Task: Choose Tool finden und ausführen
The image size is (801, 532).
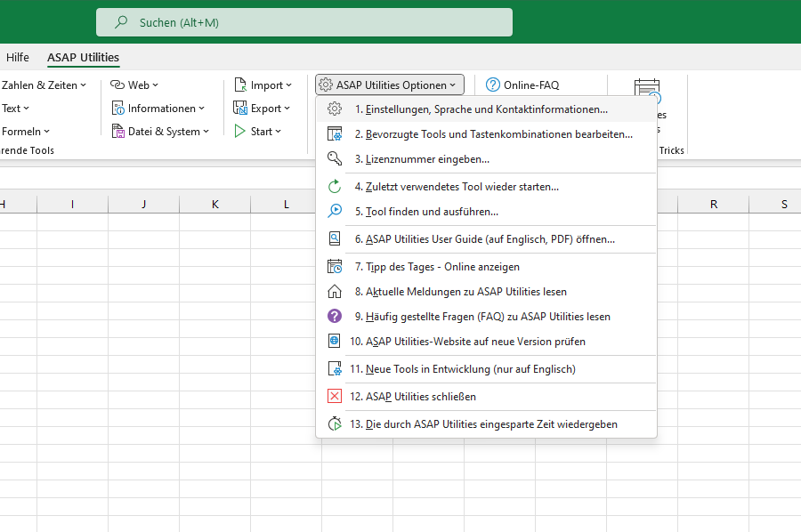Action: click(486, 212)
